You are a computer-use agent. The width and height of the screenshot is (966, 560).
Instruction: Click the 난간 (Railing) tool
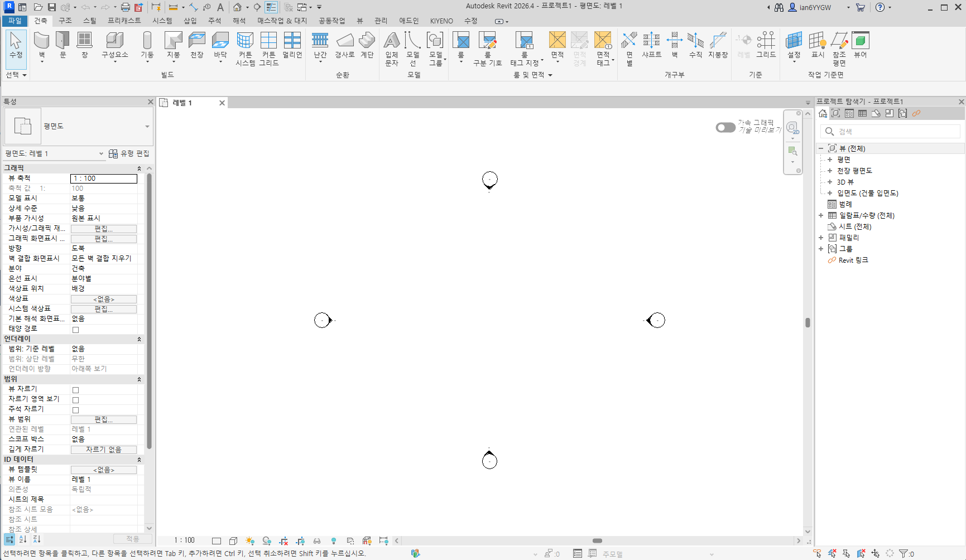[320, 41]
